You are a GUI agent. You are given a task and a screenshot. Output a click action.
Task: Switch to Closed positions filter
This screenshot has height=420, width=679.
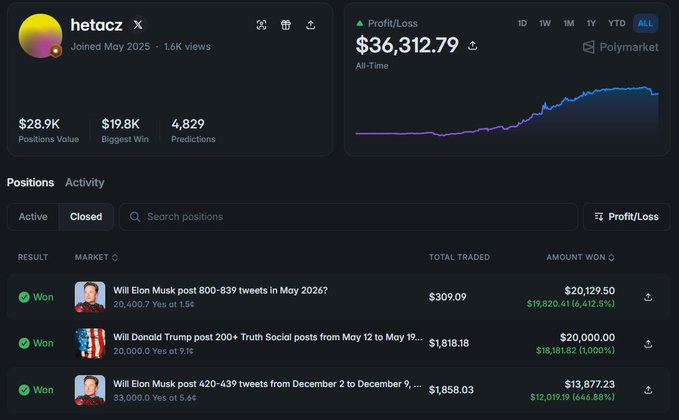point(86,216)
